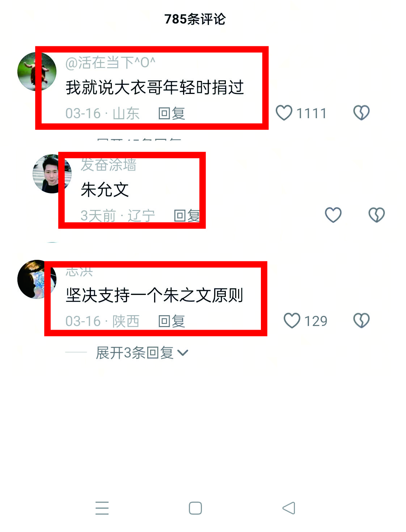Open username @活在当下^O^ profile

(110, 63)
